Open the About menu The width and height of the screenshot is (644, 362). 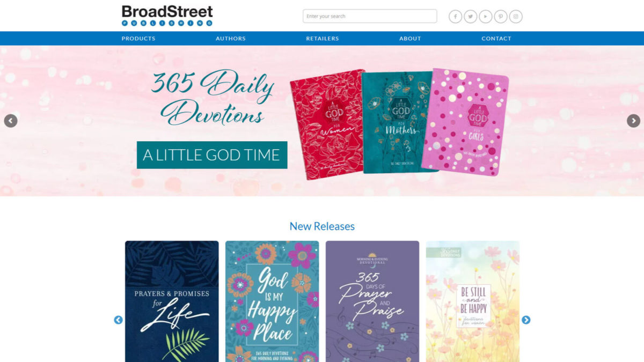tap(410, 39)
